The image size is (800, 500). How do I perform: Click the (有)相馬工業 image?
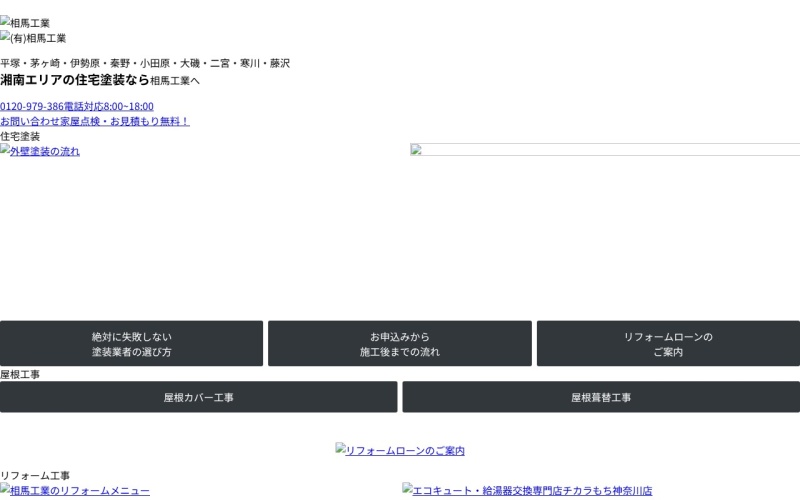(x=33, y=38)
